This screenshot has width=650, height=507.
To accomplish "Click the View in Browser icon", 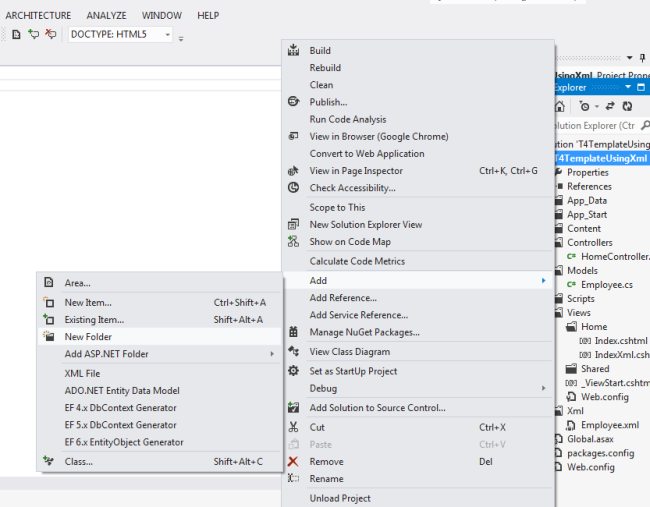I will 293,136.
